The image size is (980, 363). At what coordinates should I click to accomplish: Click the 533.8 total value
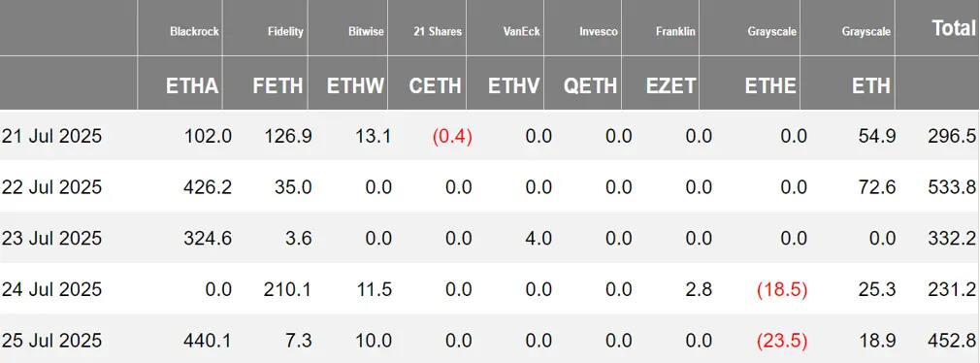coord(952,186)
